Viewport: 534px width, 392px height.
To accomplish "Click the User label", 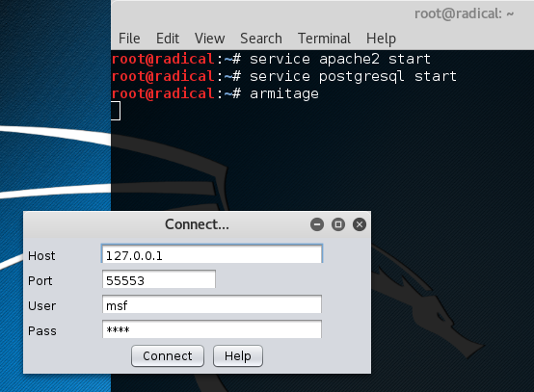I will (41, 305).
